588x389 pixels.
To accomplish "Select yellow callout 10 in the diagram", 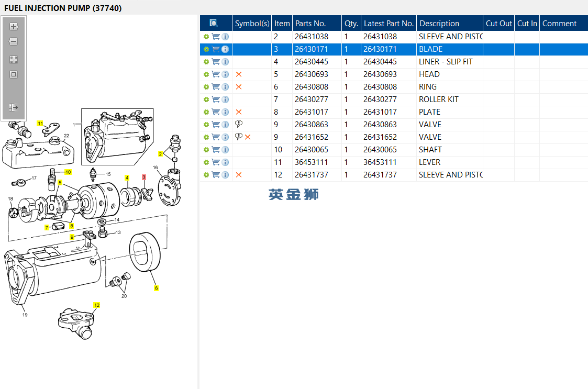I will pyautogui.click(x=68, y=172).
